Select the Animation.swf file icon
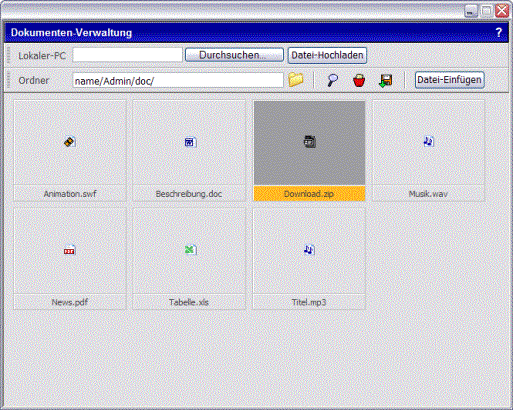The image size is (513, 410). coord(70,142)
